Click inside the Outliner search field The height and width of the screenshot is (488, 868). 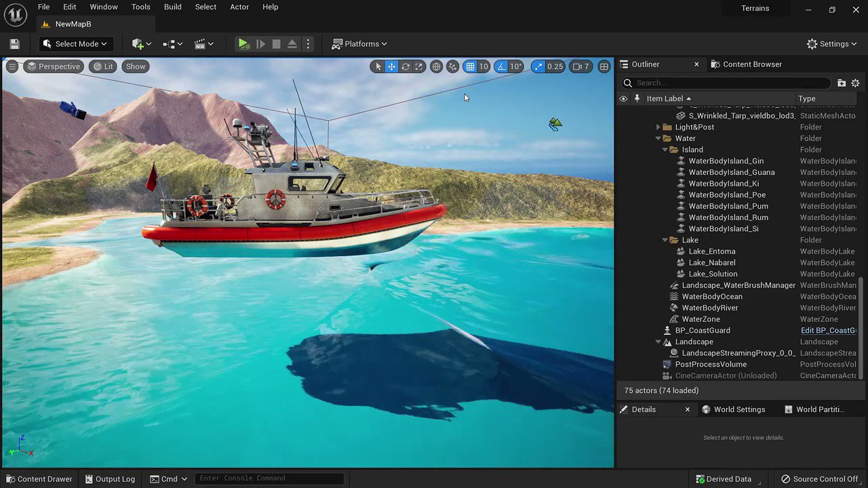(726, 82)
